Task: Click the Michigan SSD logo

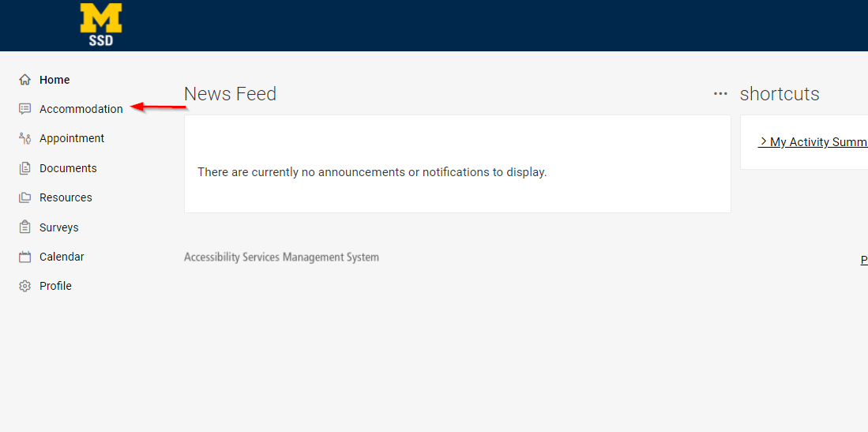Action: (101, 24)
